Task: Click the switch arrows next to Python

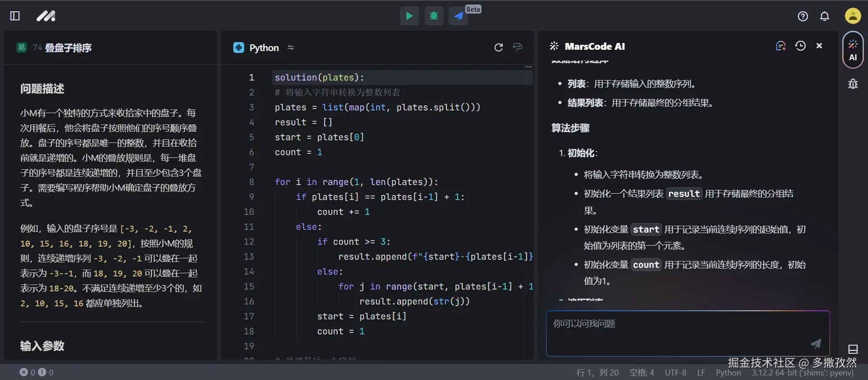Action: (291, 47)
